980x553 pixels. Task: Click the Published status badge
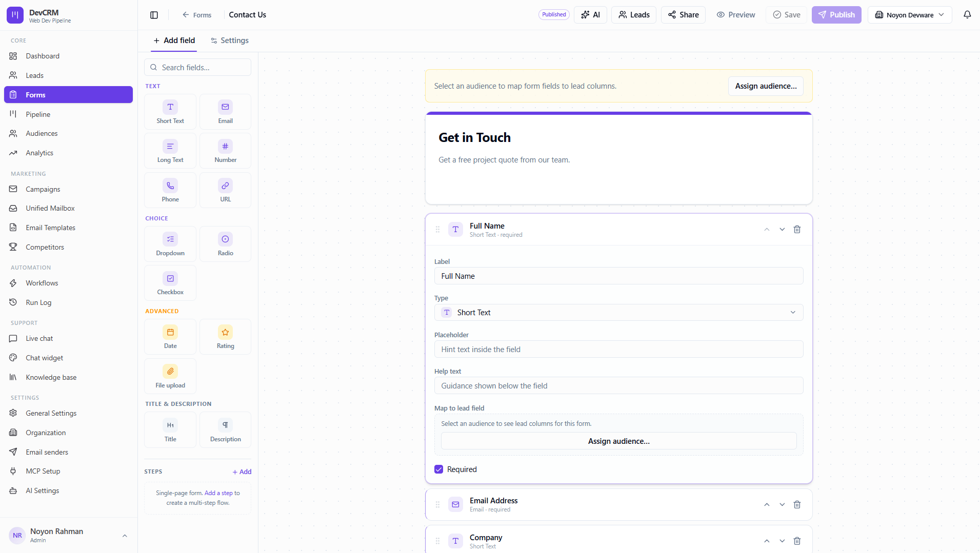click(554, 15)
